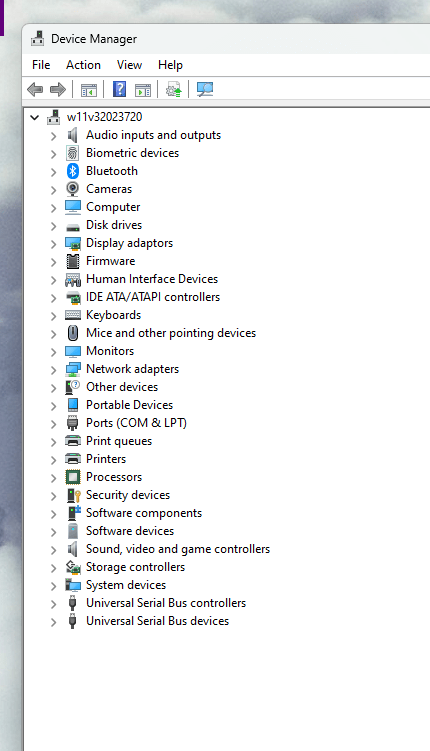Click the Keyboards category icon
The image size is (430, 751).
click(x=73, y=315)
